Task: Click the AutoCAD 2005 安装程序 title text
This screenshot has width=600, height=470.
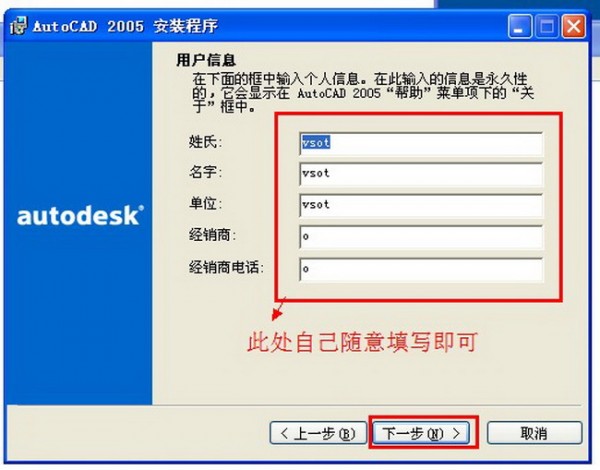Action: (x=125, y=26)
